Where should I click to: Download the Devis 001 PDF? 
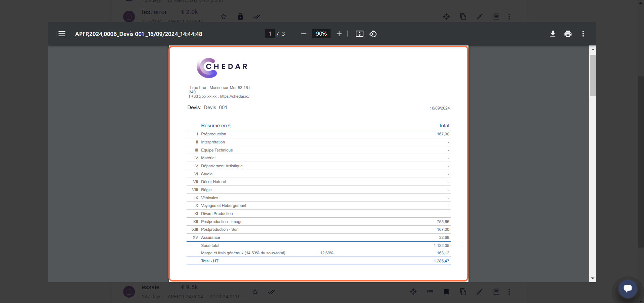pyautogui.click(x=553, y=34)
